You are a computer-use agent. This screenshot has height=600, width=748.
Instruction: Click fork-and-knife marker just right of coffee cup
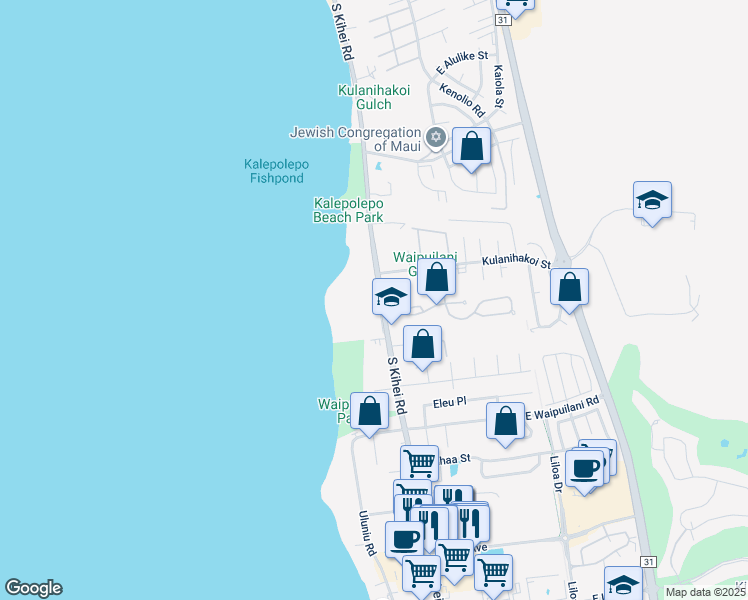click(430, 527)
